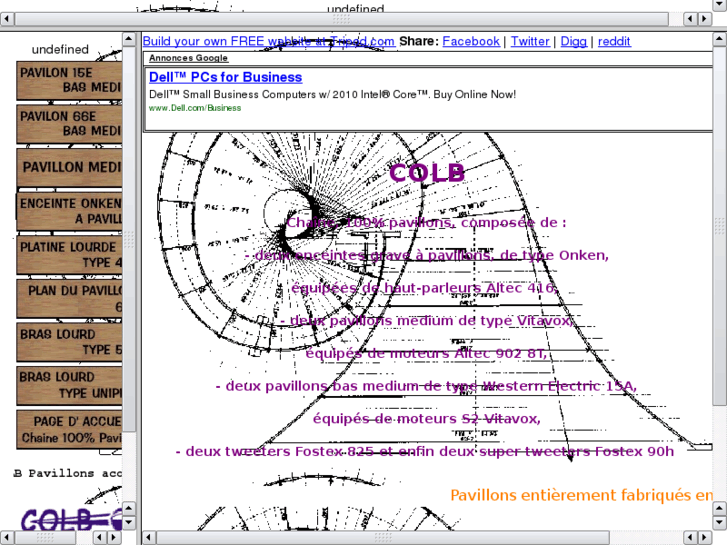727x545 pixels.
Task: Click the up arrow near the bottom of the main frame vertical scrollbar
Action: click(x=720, y=508)
